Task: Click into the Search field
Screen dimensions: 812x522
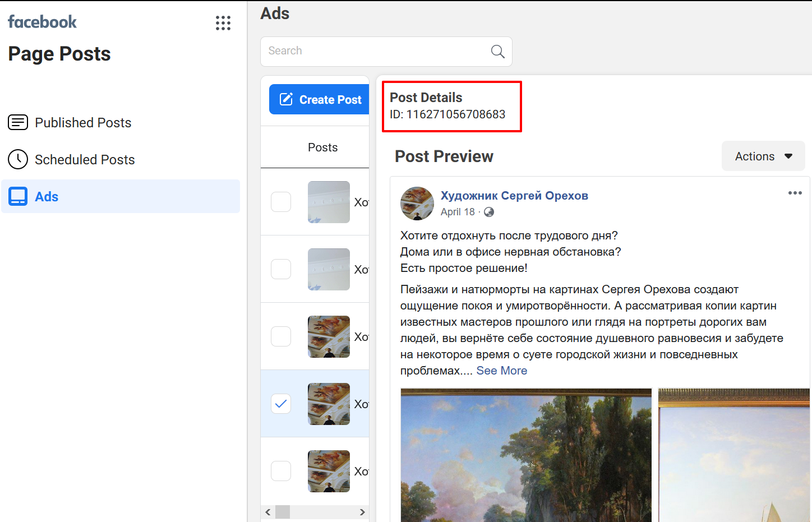Action: click(x=386, y=52)
